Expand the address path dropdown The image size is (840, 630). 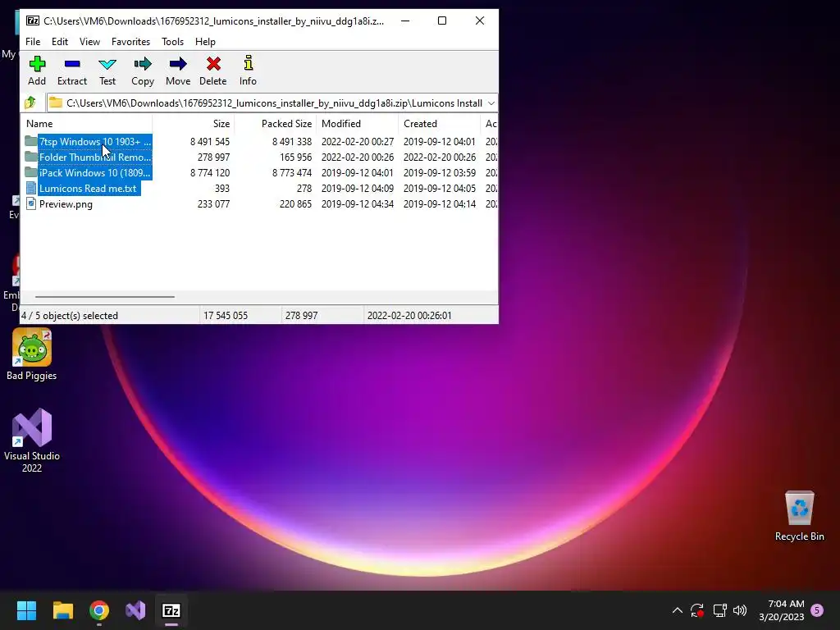click(x=491, y=103)
